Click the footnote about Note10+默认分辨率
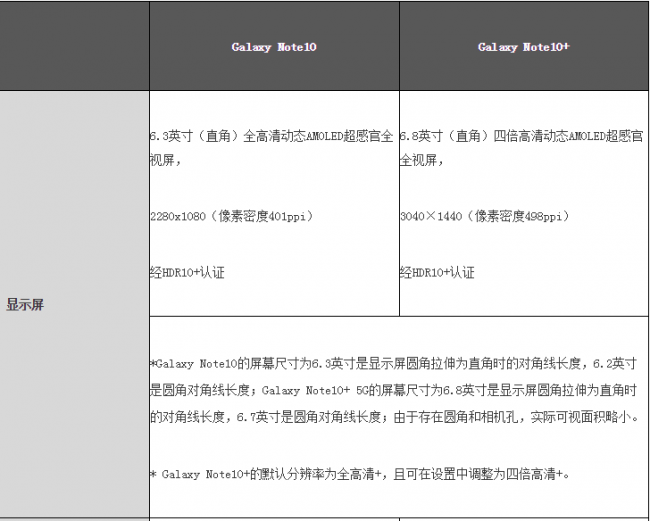This screenshot has height=521, width=650. [360, 474]
